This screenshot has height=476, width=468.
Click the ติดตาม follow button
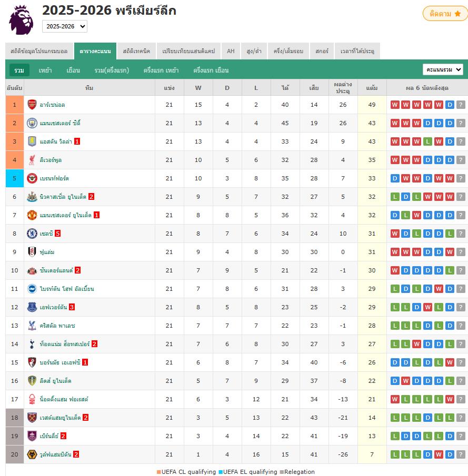click(445, 14)
